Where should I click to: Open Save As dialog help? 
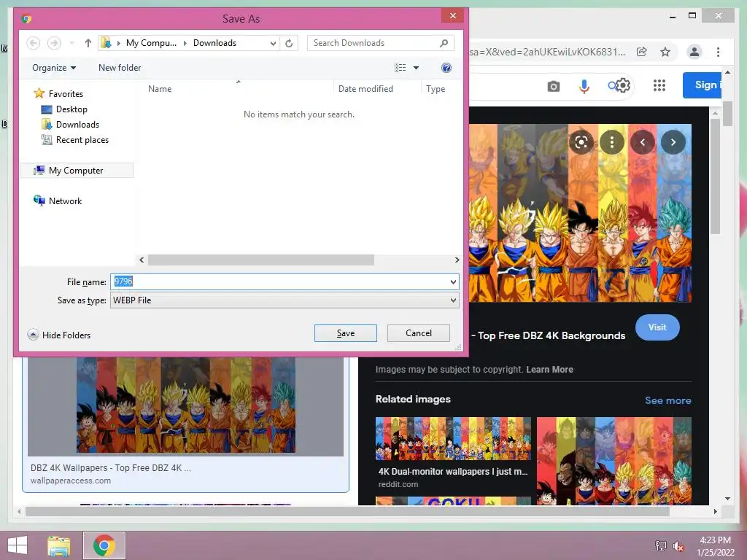446,68
